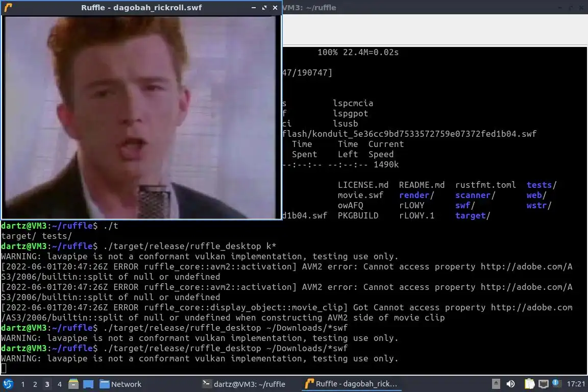Click 'LICENSE.md' in terminal output
The width and height of the screenshot is (588, 392).
[363, 185]
